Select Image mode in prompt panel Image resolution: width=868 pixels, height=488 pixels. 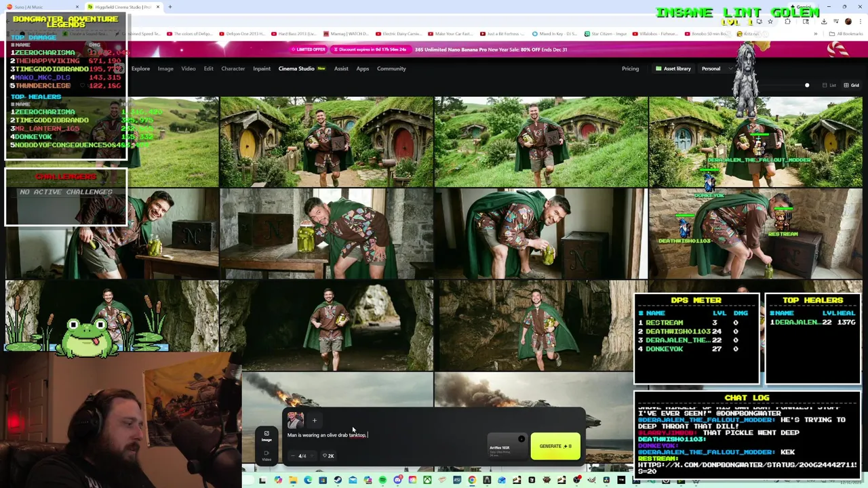(267, 436)
